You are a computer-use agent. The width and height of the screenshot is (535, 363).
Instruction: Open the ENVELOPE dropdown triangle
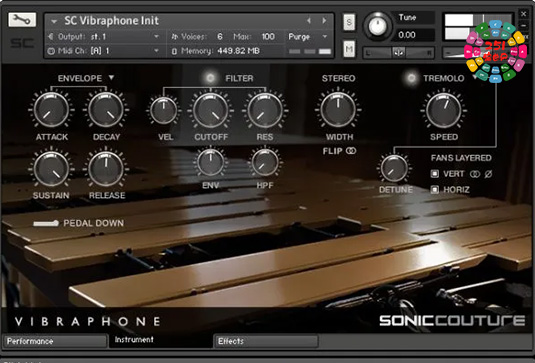pos(111,78)
